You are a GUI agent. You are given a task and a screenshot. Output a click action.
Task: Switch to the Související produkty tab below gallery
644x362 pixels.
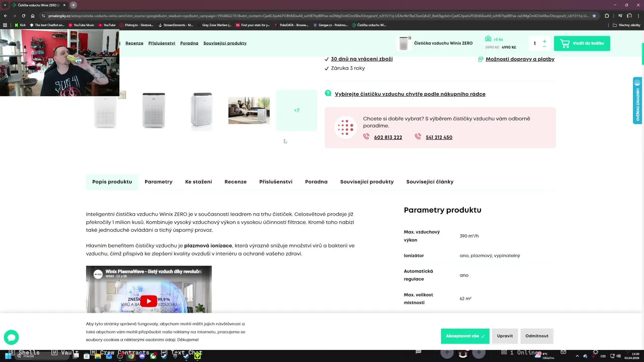pos(367,182)
